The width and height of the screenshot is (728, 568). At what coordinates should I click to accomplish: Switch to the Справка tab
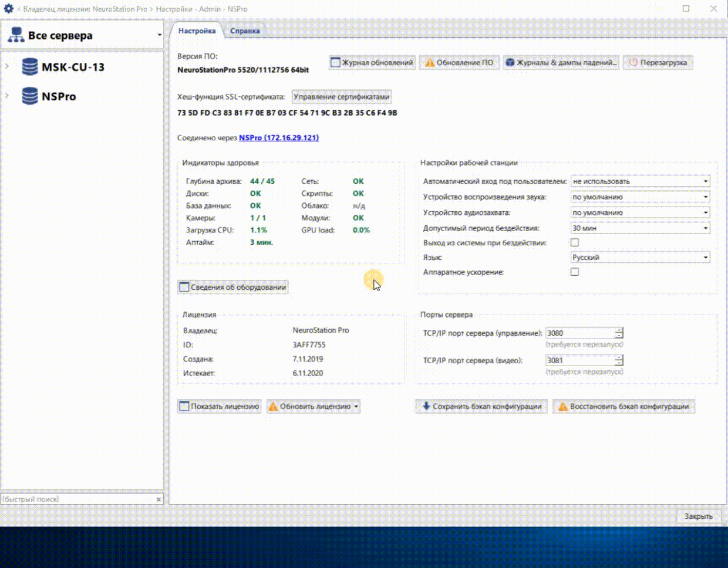point(245,31)
